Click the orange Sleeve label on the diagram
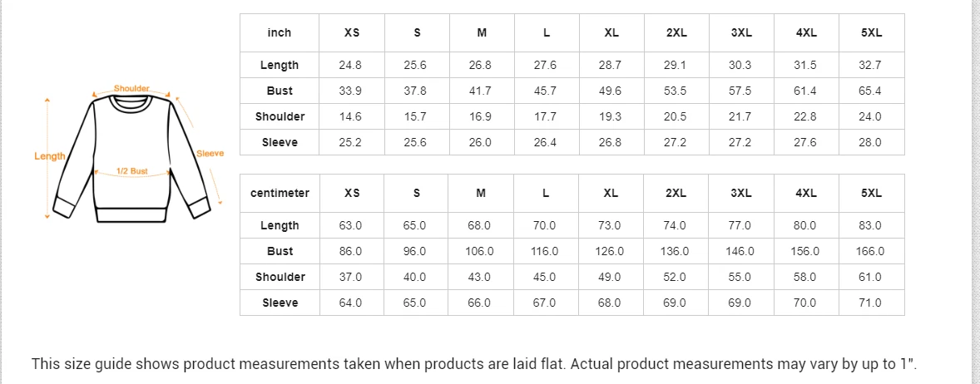This screenshot has width=980, height=384. pyautogui.click(x=210, y=153)
